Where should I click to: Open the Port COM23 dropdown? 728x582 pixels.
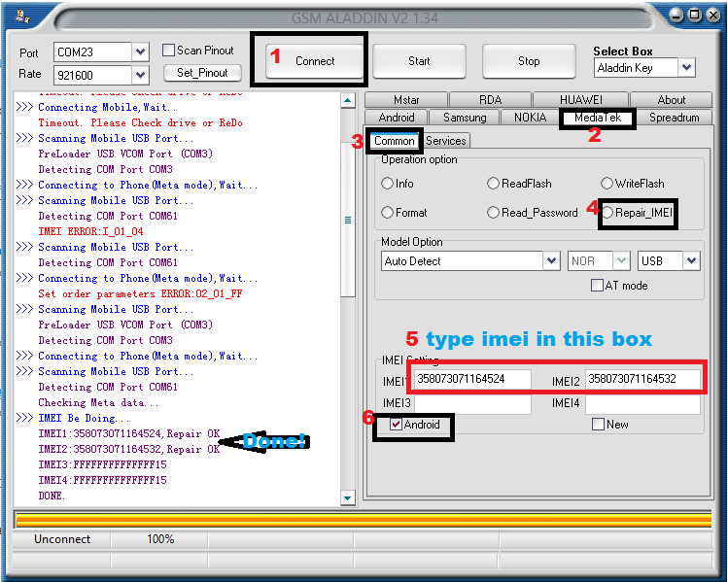140,51
